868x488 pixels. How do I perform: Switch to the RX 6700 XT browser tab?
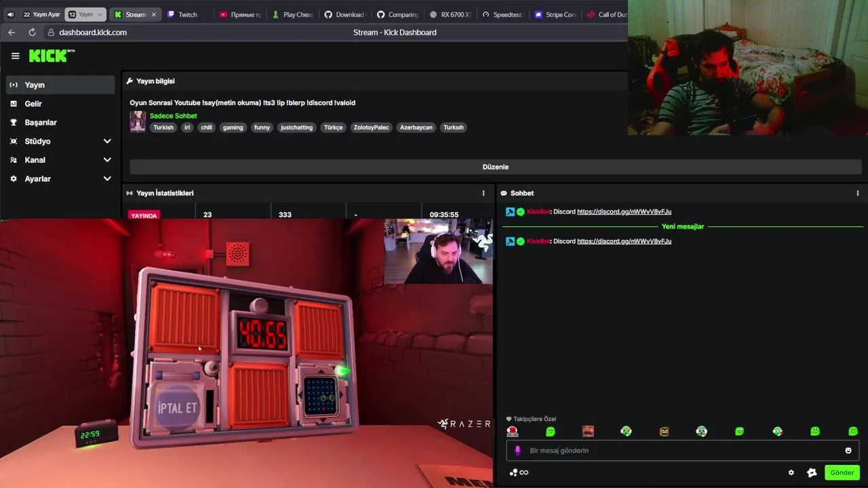pyautogui.click(x=450, y=14)
